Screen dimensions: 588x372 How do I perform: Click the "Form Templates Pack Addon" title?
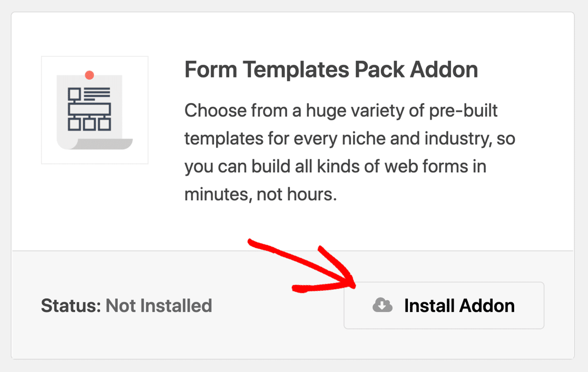tap(331, 70)
